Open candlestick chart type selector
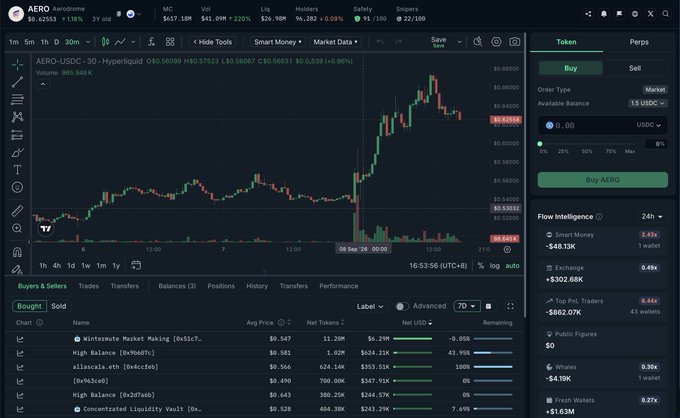This screenshot has width=680, height=418. click(x=105, y=42)
